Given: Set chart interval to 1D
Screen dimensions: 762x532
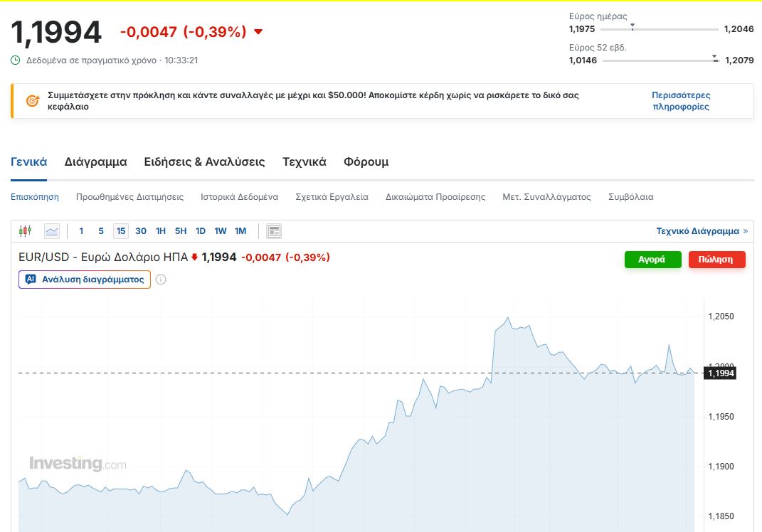Looking at the screenshot, I should (x=201, y=231).
